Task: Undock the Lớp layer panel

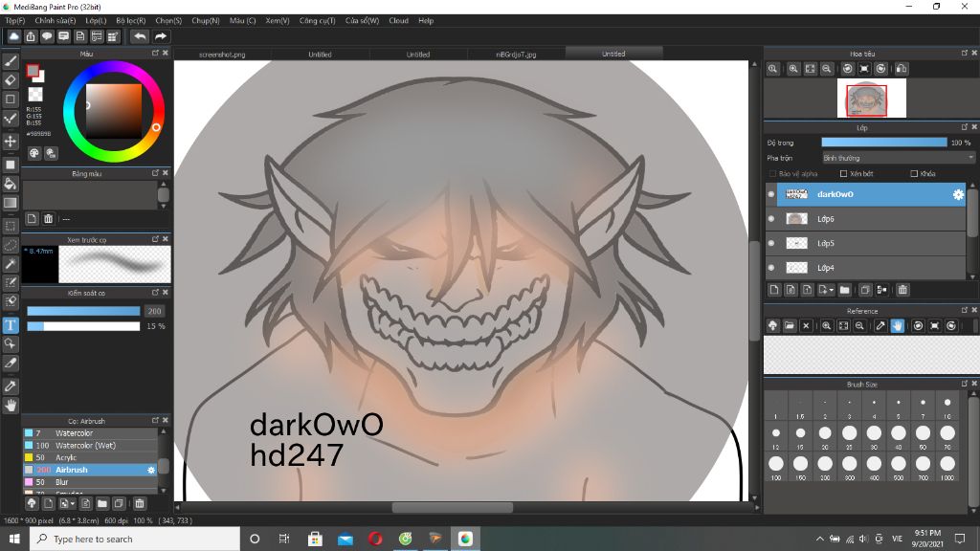Action: 965,127
